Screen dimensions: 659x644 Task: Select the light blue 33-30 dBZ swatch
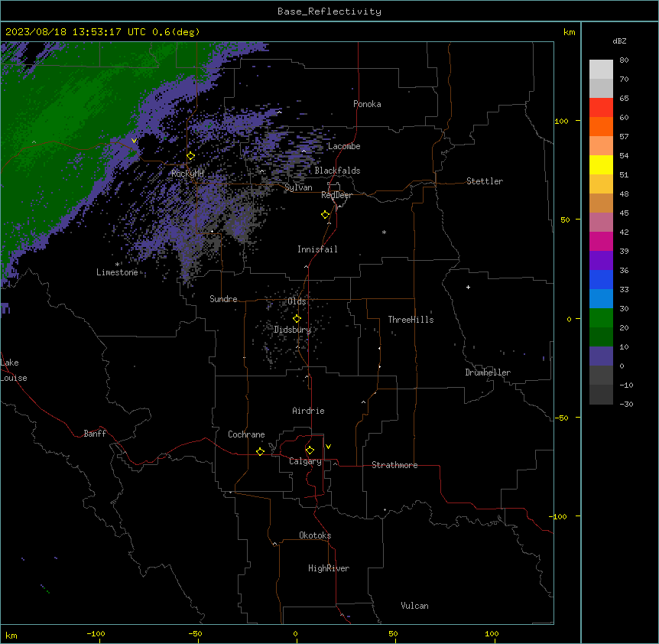coord(601,298)
